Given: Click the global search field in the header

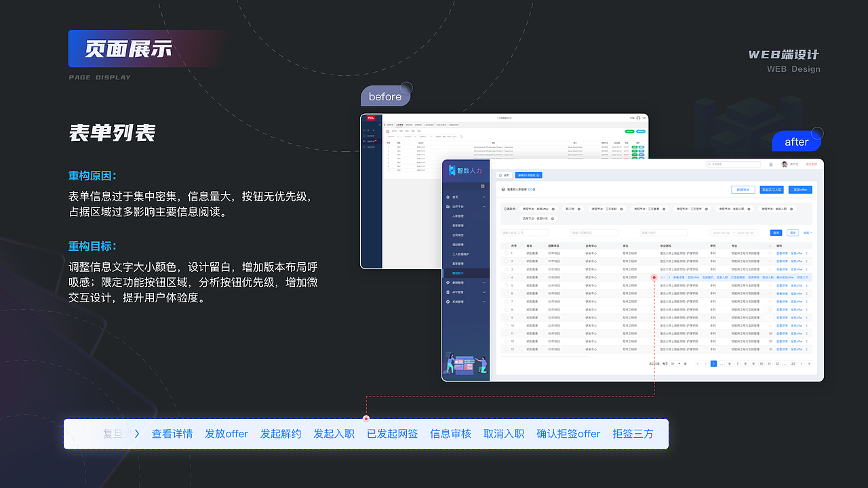Looking at the screenshot, I should pyautogui.click(x=733, y=164).
